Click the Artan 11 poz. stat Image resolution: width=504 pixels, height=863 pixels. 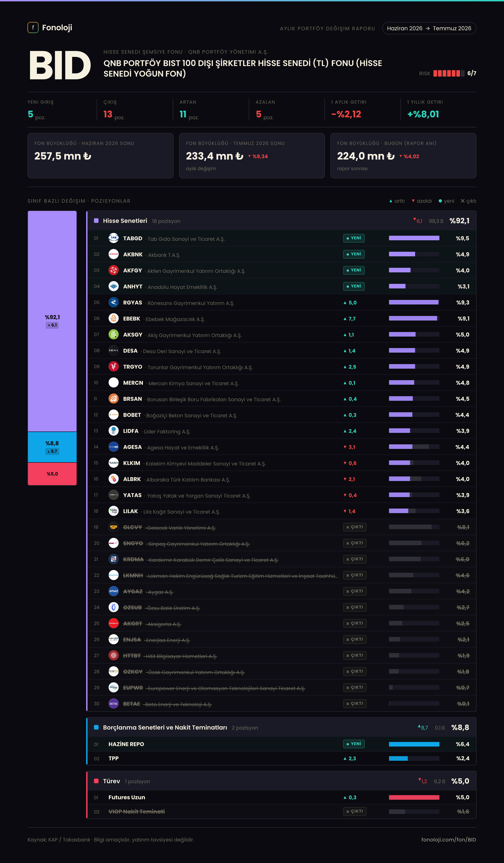click(x=189, y=110)
